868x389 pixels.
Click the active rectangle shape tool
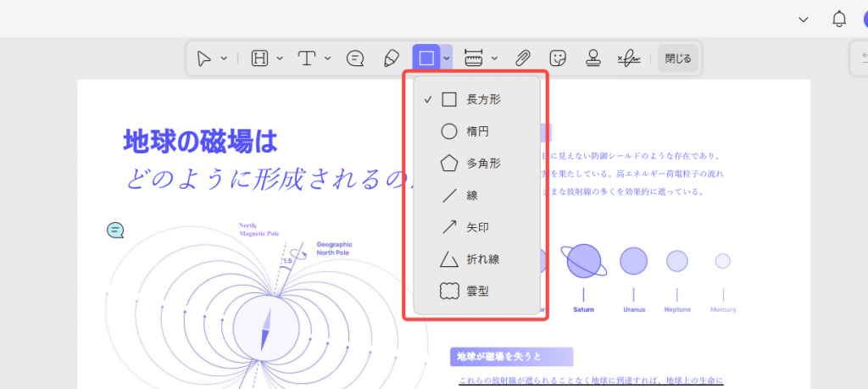pyautogui.click(x=426, y=58)
